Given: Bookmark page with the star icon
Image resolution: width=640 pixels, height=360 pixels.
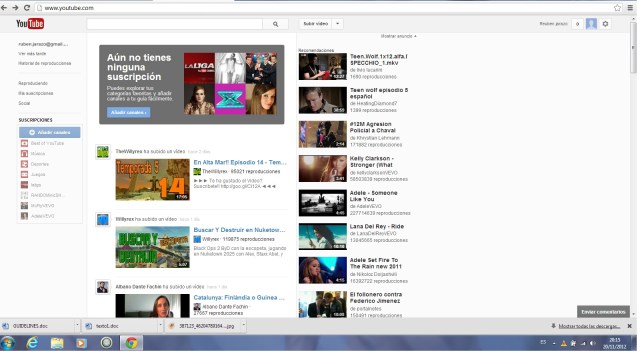Looking at the screenshot, I should pos(617,8).
